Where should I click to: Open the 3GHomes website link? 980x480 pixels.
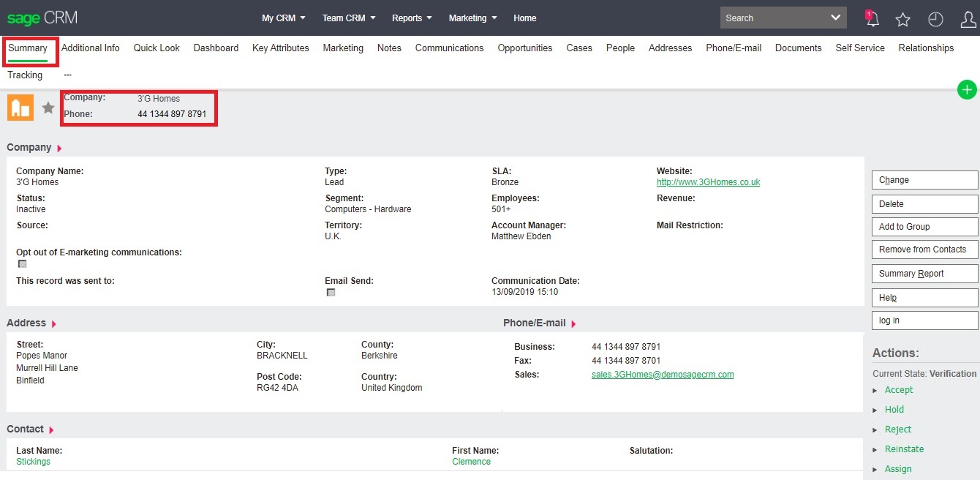(708, 182)
